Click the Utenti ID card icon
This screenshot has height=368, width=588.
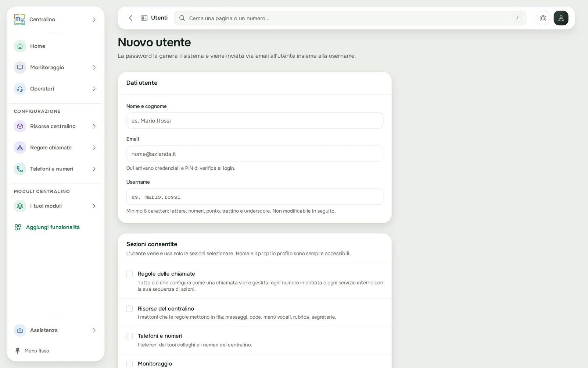tap(144, 18)
